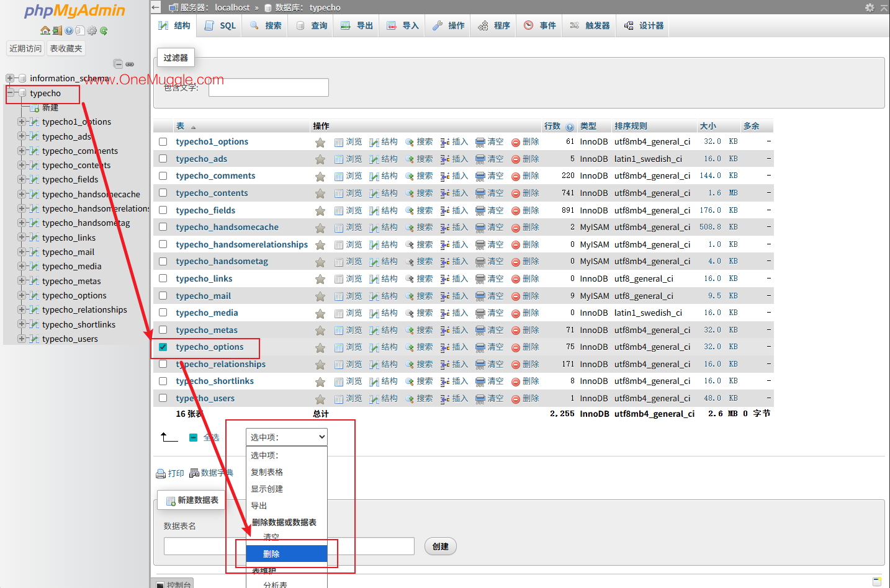Click the log out door icon

click(57, 30)
